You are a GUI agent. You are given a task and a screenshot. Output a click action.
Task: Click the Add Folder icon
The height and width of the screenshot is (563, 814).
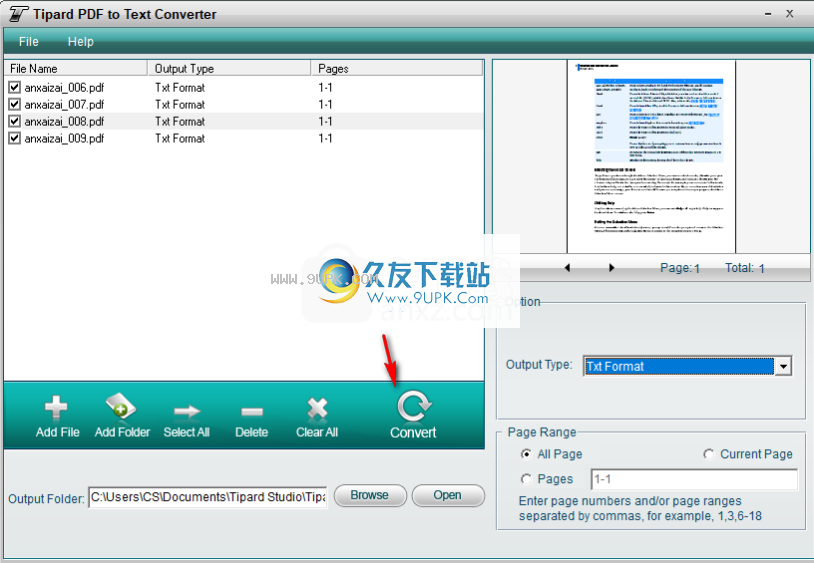point(120,406)
